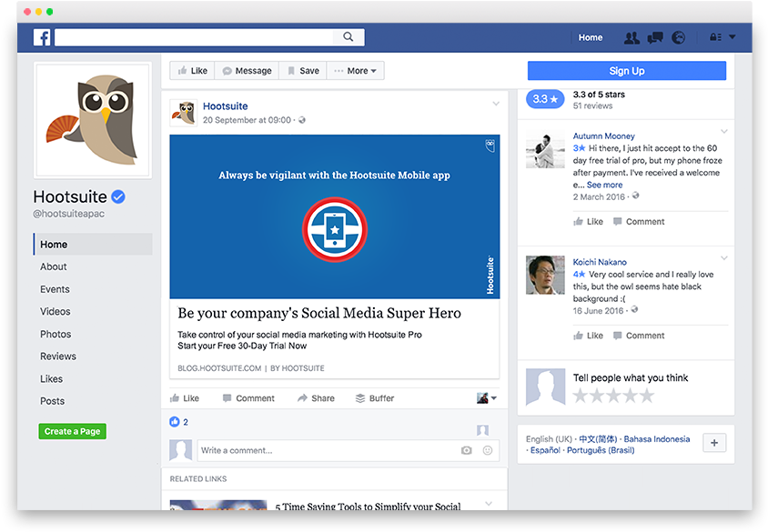Click the search magnifier icon
The image size is (768, 532).
click(349, 37)
